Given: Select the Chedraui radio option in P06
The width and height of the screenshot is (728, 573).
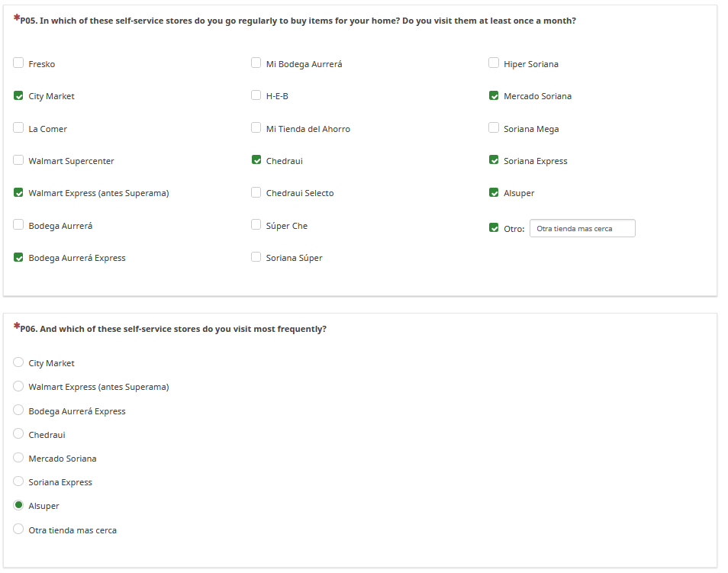Looking at the screenshot, I should (x=18, y=434).
